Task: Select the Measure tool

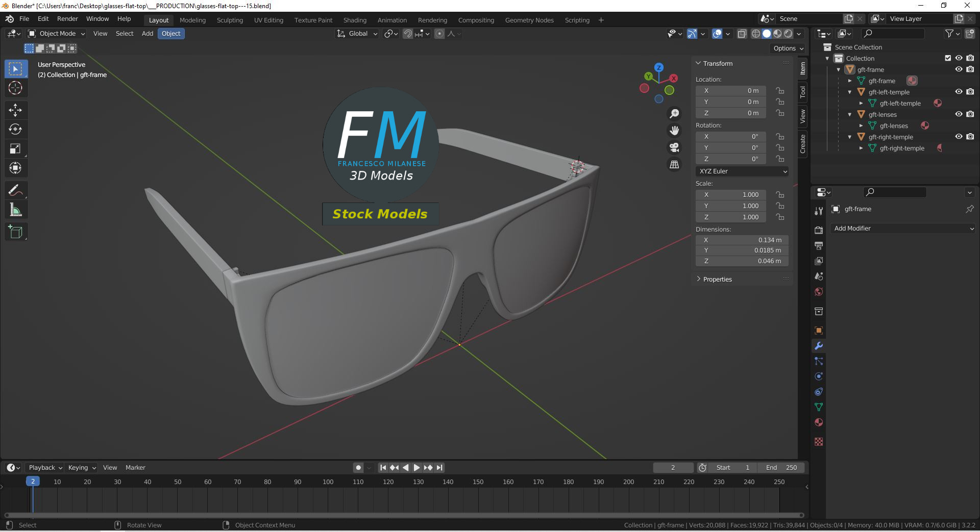Action: tap(15, 210)
